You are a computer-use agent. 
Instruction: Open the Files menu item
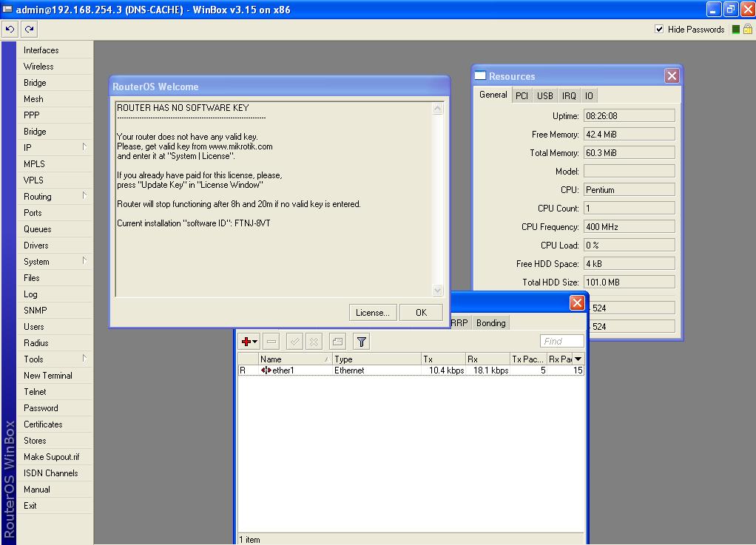(x=55, y=277)
